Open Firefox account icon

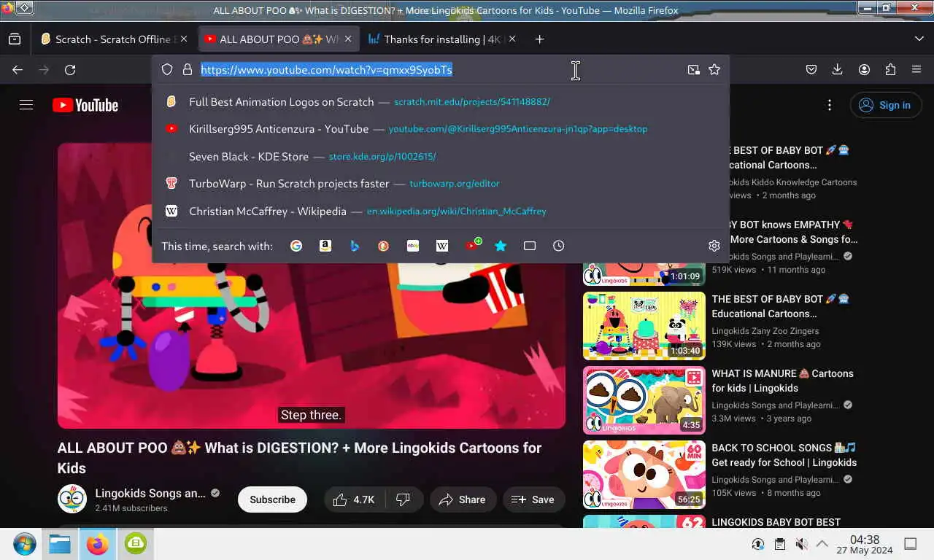[x=864, y=69]
